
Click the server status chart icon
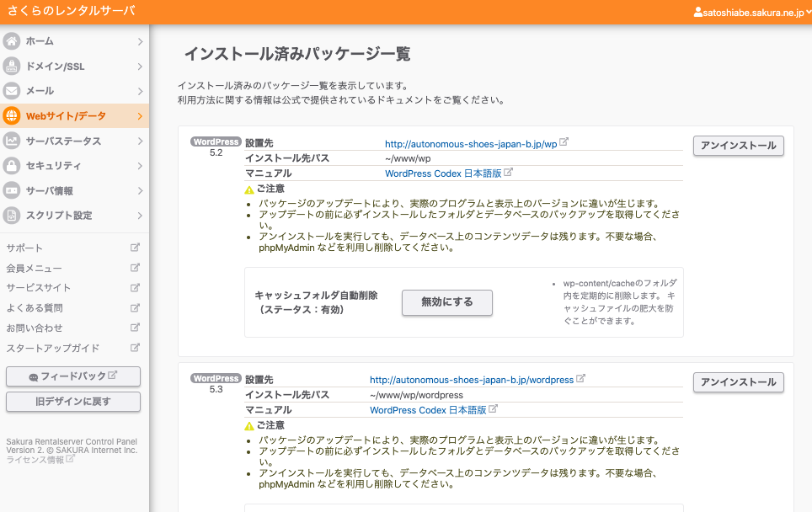12,141
